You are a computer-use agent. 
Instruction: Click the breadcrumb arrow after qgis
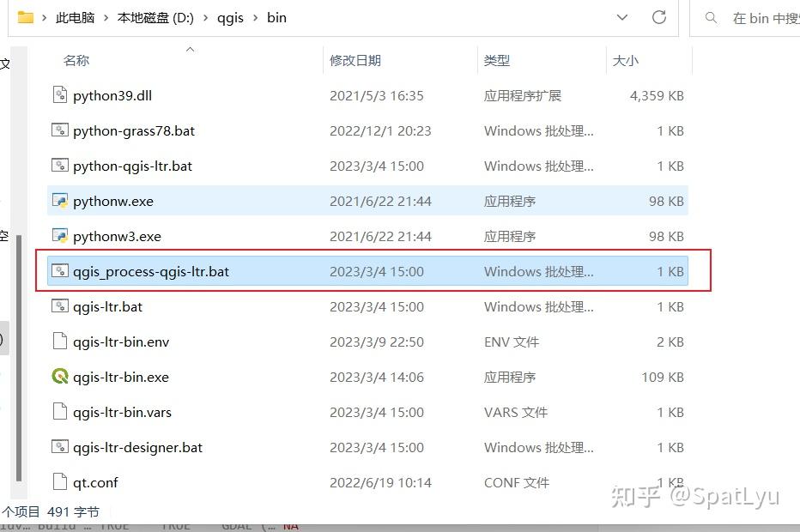point(255,17)
